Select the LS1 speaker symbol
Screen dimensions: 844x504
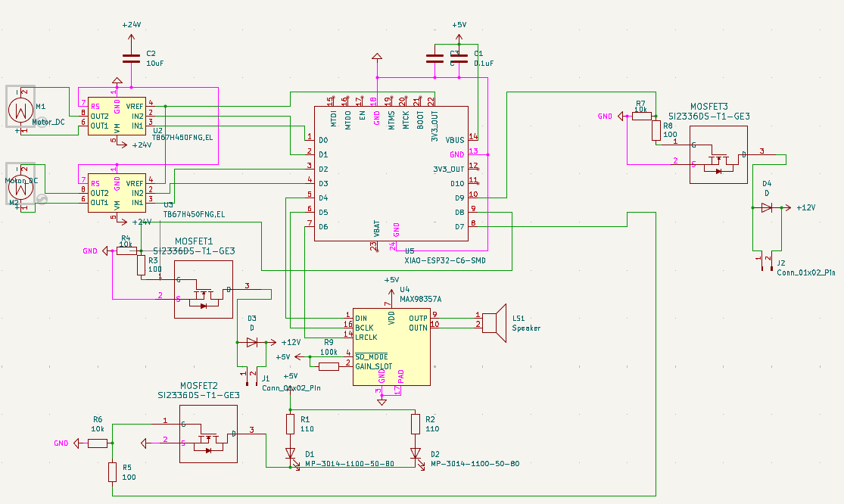click(x=494, y=322)
